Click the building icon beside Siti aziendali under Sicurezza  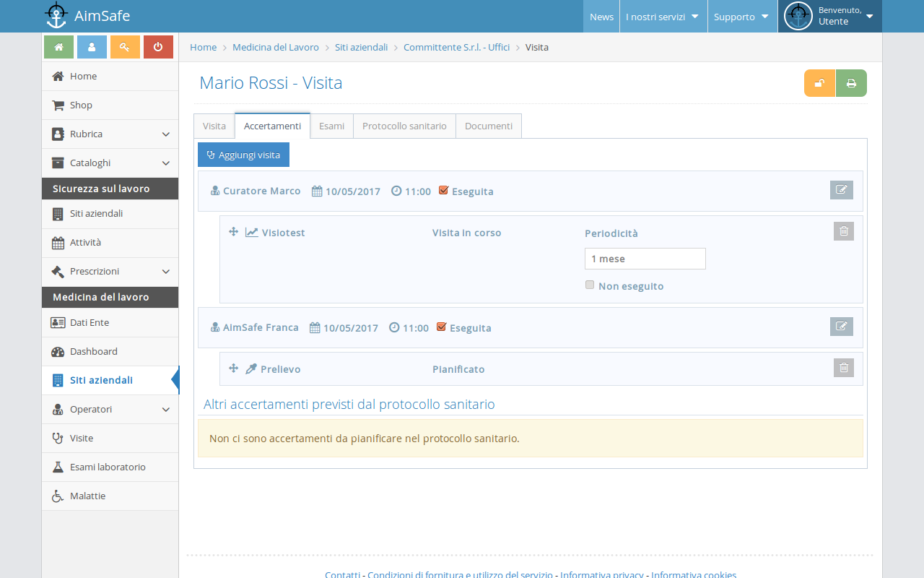click(x=58, y=214)
